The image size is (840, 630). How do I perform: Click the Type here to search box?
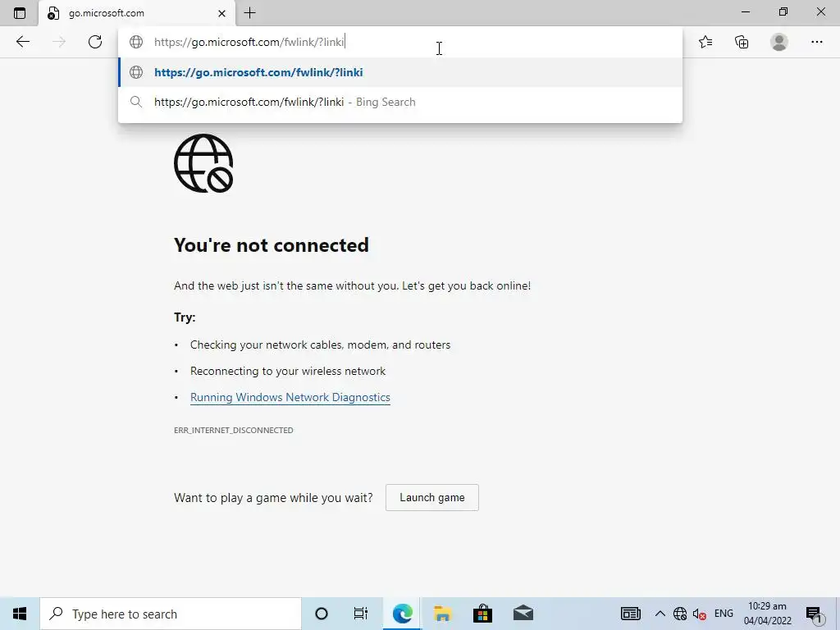pos(171,614)
